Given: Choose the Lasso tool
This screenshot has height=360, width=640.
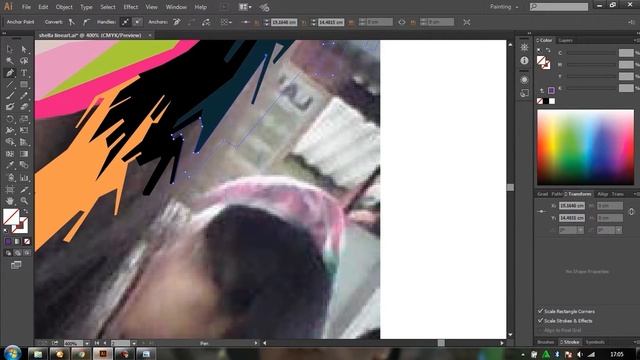Looking at the screenshot, I should pyautogui.click(x=24, y=61).
